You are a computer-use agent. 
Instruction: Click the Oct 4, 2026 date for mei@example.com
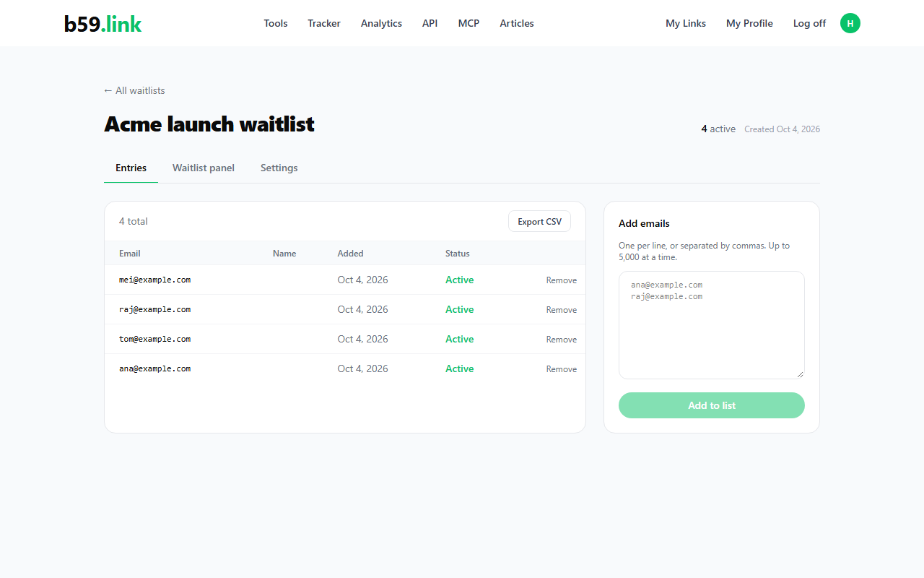coord(362,280)
